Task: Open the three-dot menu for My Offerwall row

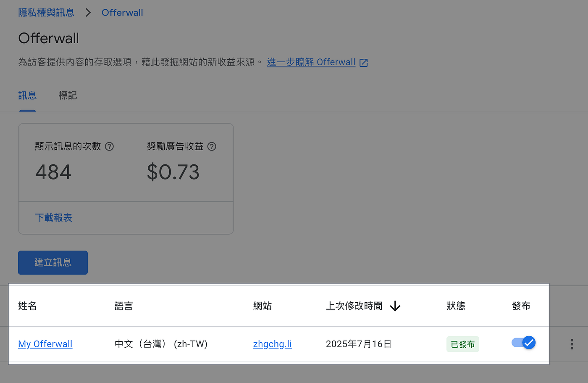Action: (572, 344)
